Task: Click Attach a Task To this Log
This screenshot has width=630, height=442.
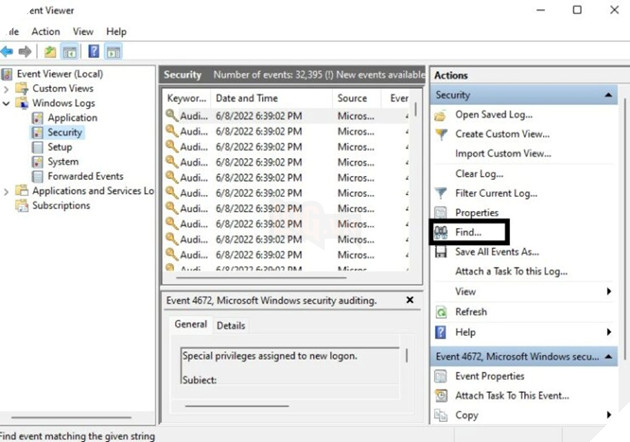Action: point(511,272)
